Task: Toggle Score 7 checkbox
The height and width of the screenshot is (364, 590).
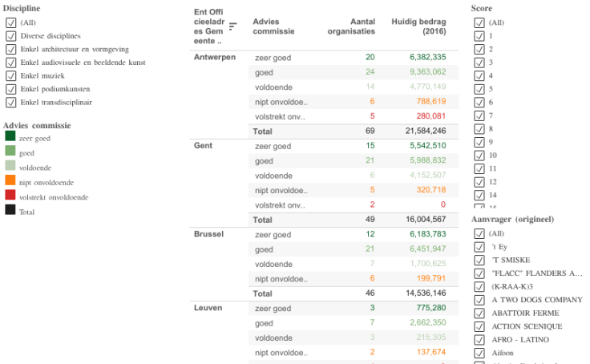Action: click(479, 115)
